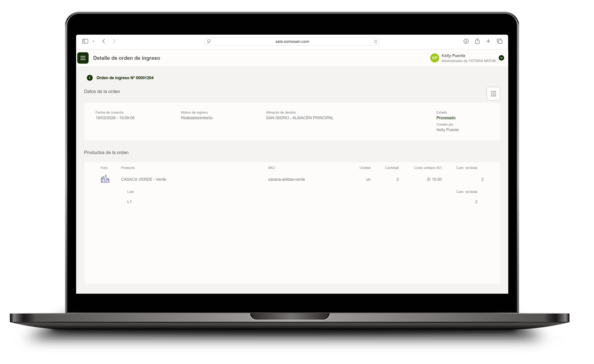The width and height of the screenshot is (594, 364).
Task: Open the order receipt document icon
Action: [x=494, y=93]
